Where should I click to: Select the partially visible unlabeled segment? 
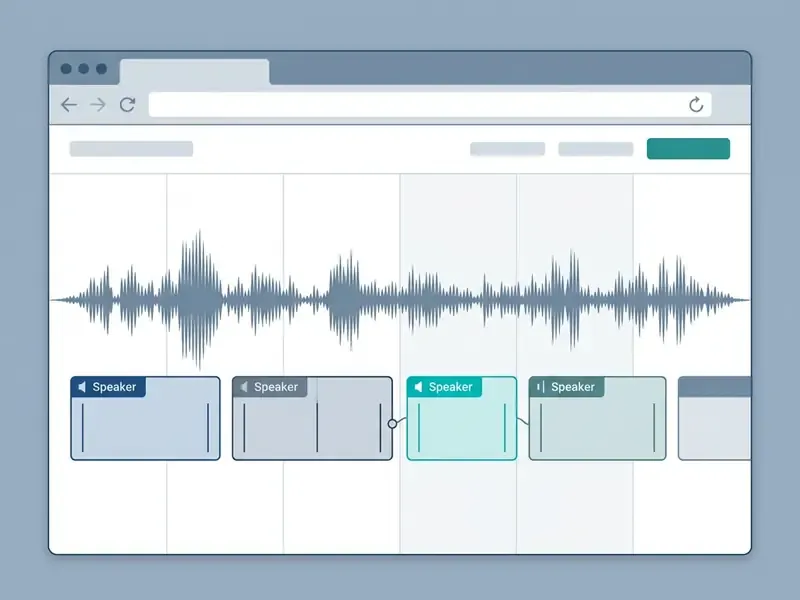pyautogui.click(x=714, y=418)
